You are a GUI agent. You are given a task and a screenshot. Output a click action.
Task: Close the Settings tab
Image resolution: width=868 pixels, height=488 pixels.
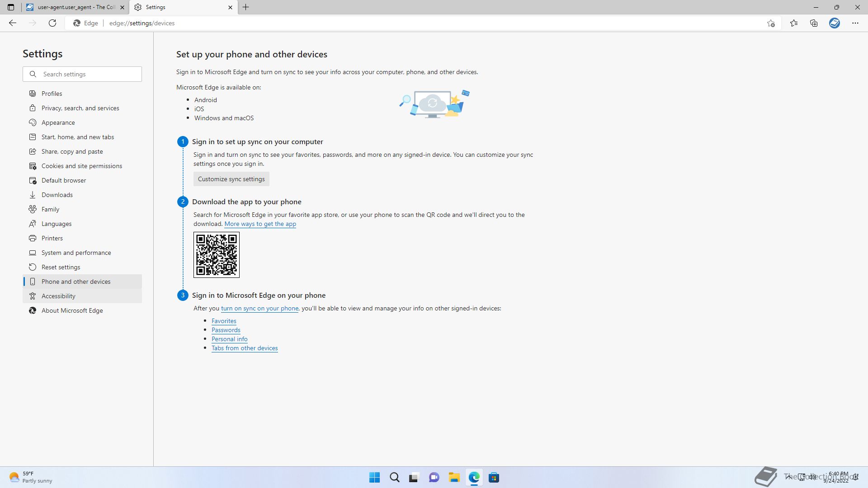(230, 7)
